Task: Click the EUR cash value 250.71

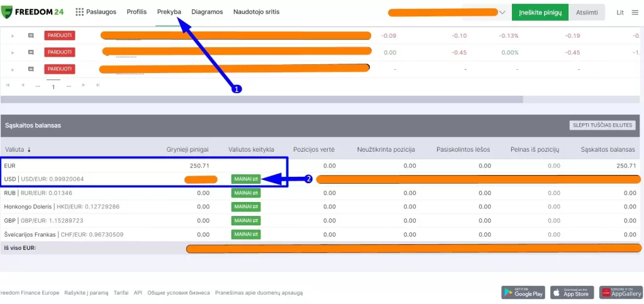Action: click(200, 166)
